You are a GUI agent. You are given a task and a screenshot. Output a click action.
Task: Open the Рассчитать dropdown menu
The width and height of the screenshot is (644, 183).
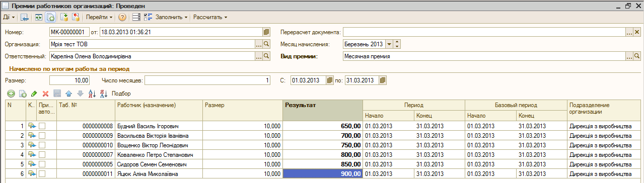(x=210, y=17)
